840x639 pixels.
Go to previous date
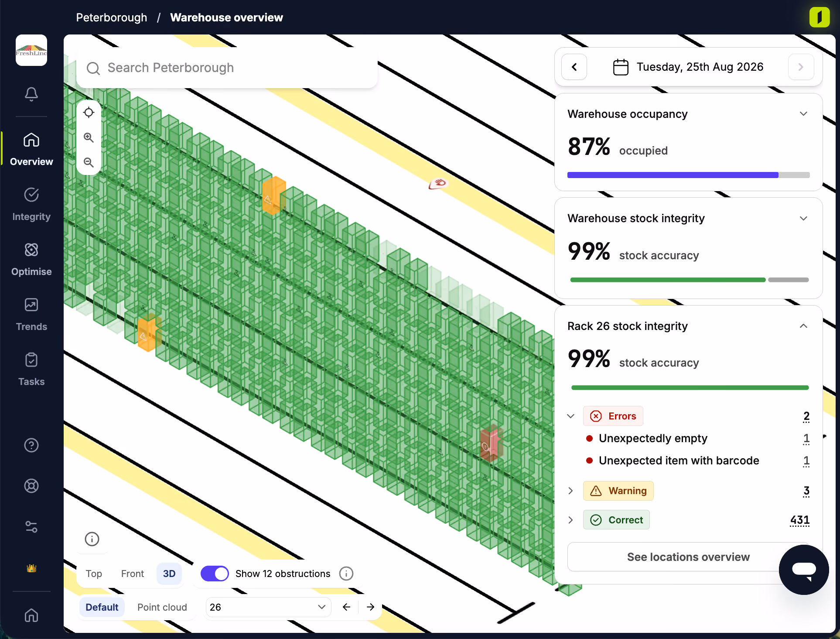tap(574, 67)
